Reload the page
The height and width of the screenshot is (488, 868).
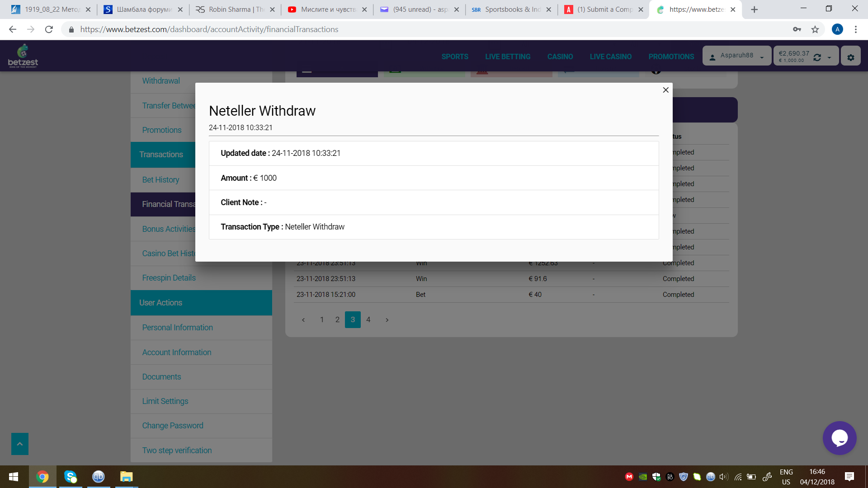point(49,29)
